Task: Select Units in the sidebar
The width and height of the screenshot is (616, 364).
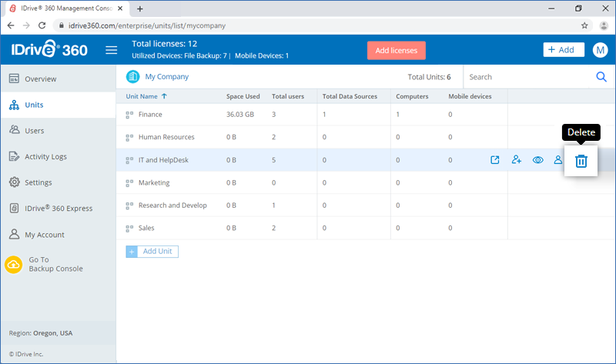Action: (59, 105)
